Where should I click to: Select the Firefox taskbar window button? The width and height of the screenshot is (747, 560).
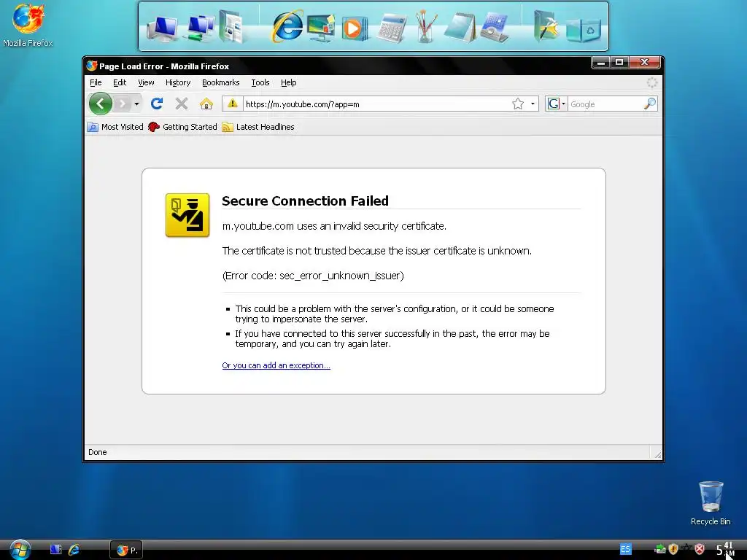126,550
